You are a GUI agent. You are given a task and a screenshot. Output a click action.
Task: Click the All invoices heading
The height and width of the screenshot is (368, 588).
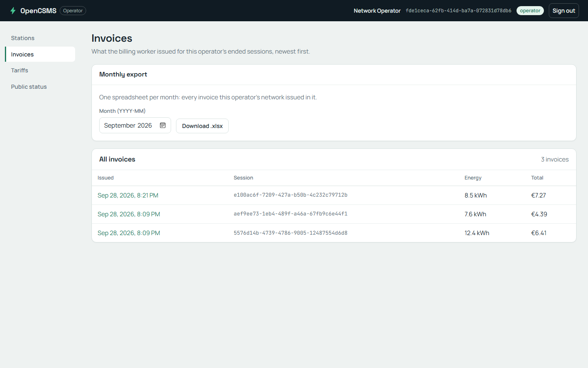click(117, 159)
